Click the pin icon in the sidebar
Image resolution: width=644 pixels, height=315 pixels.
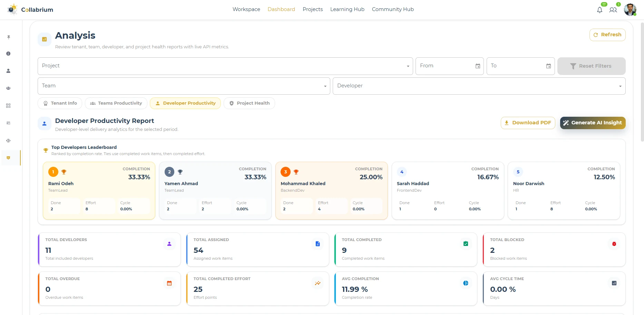[x=9, y=37]
